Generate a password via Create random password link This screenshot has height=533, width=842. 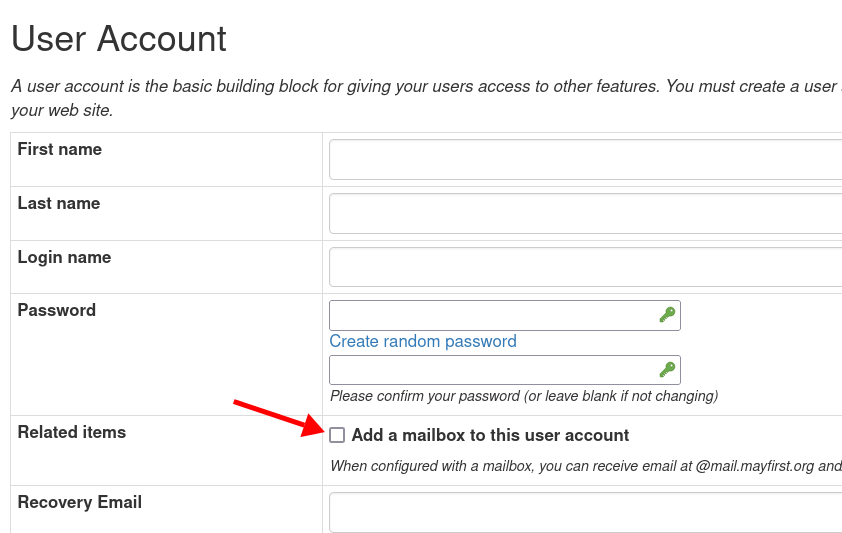click(x=423, y=341)
